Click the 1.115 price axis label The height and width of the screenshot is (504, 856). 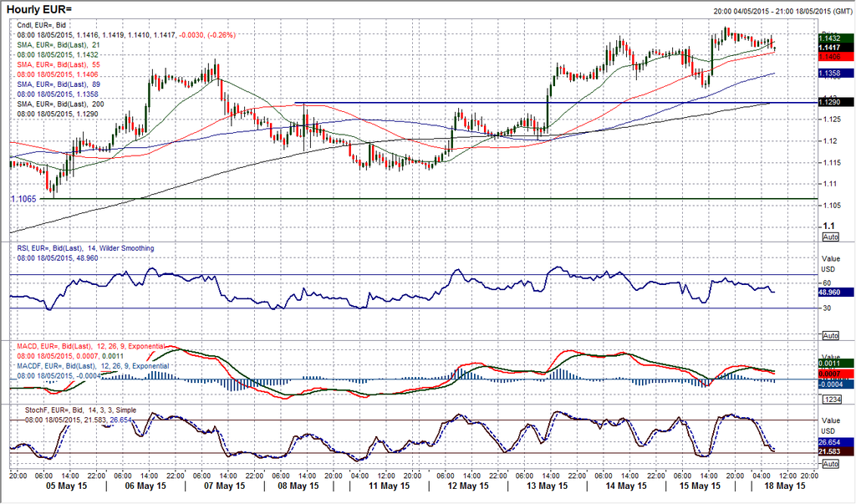832,163
